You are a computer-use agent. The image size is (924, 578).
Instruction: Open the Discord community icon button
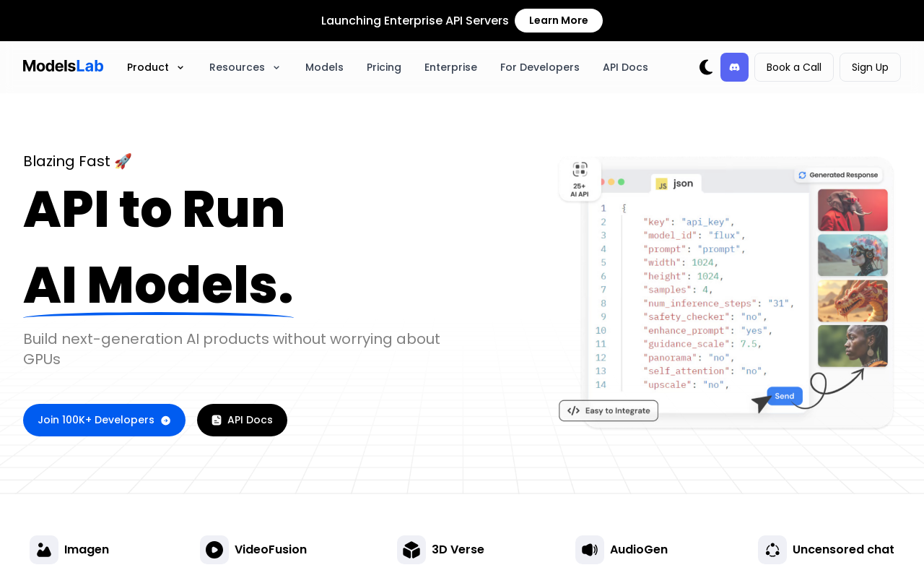click(734, 67)
